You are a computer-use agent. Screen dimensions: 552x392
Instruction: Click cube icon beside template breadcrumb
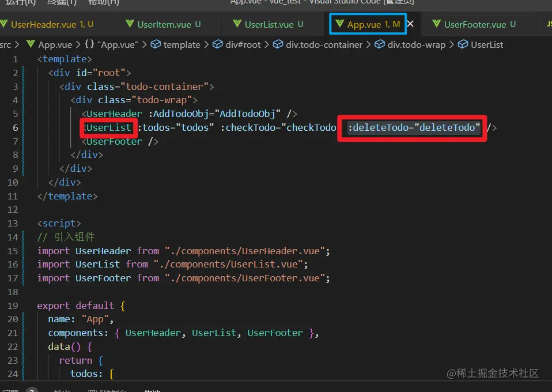click(x=156, y=44)
